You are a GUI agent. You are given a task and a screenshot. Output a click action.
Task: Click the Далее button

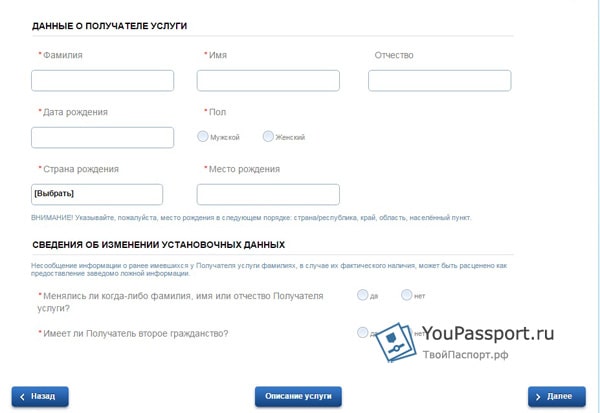[x=557, y=397]
